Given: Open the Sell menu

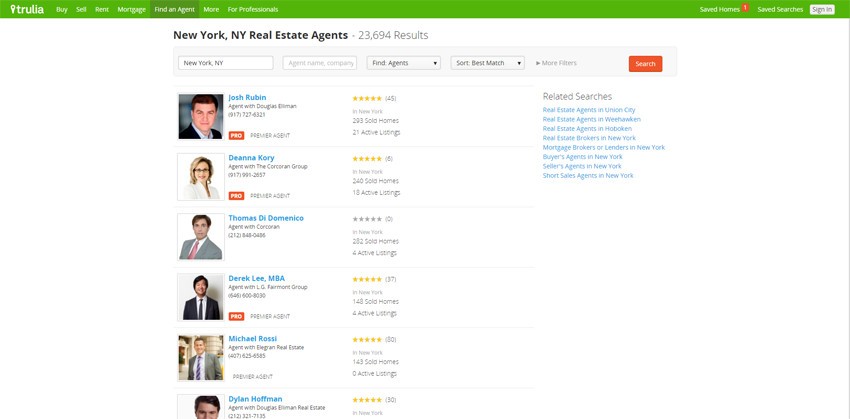Looking at the screenshot, I should tap(81, 9).
